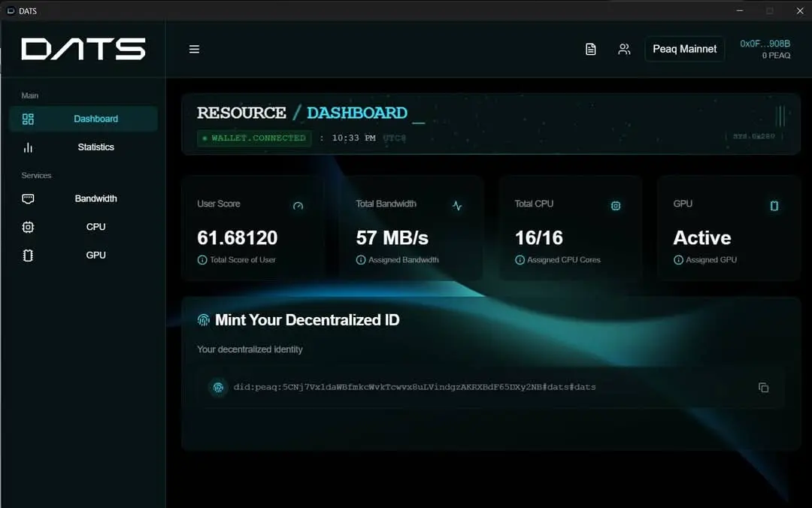
Task: Click the user score value 61.68120
Action: pos(237,237)
